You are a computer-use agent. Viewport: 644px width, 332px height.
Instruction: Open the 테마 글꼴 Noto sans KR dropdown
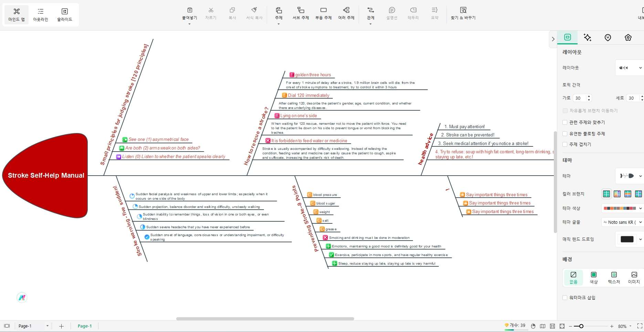pyautogui.click(x=622, y=222)
